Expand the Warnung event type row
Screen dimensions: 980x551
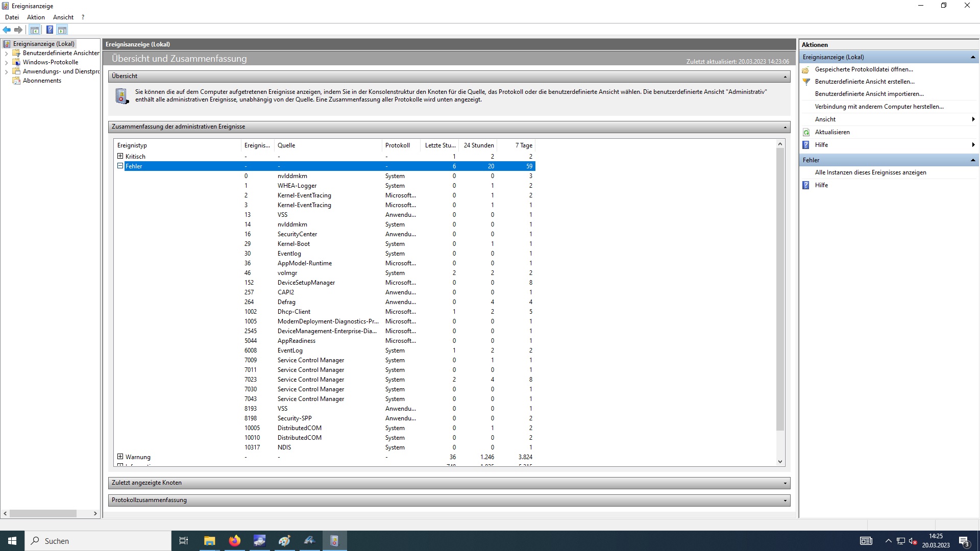[x=120, y=457]
